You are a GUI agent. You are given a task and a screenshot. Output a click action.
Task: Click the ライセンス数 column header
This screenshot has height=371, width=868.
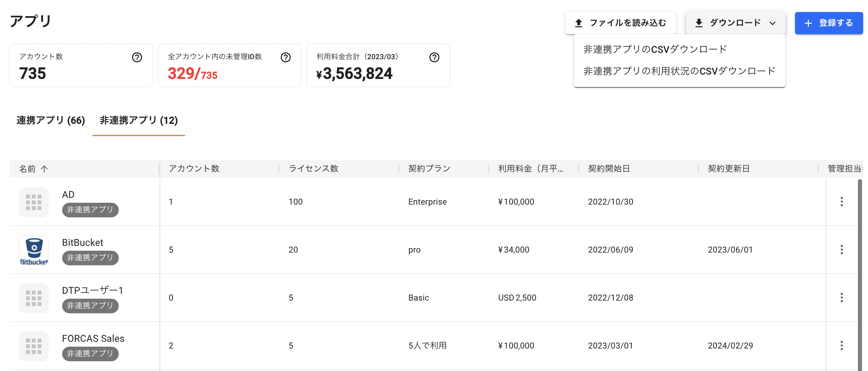313,169
